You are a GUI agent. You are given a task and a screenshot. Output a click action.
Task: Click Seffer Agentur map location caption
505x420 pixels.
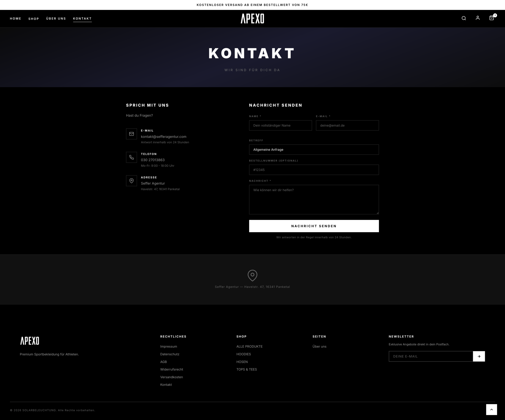pyautogui.click(x=252, y=287)
